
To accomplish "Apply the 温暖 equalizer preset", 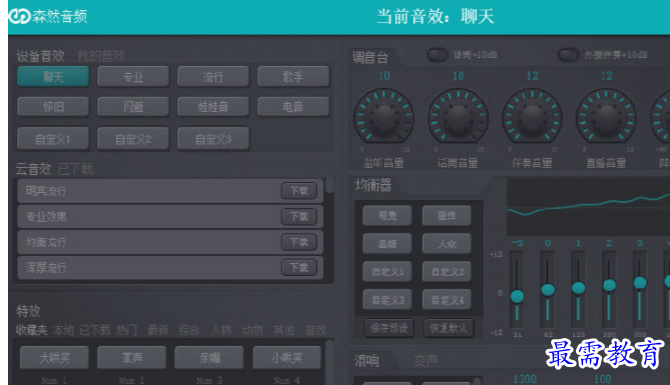I will (387, 244).
